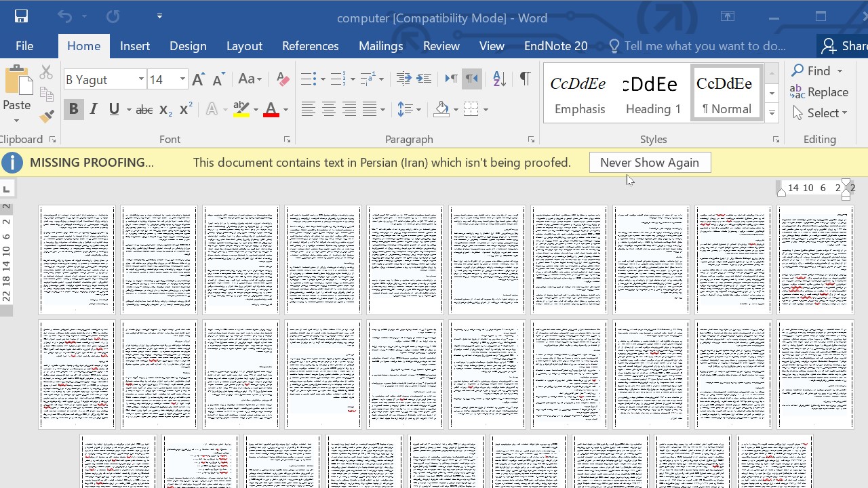Click the Share person icon
The image size is (868, 488).
828,46
